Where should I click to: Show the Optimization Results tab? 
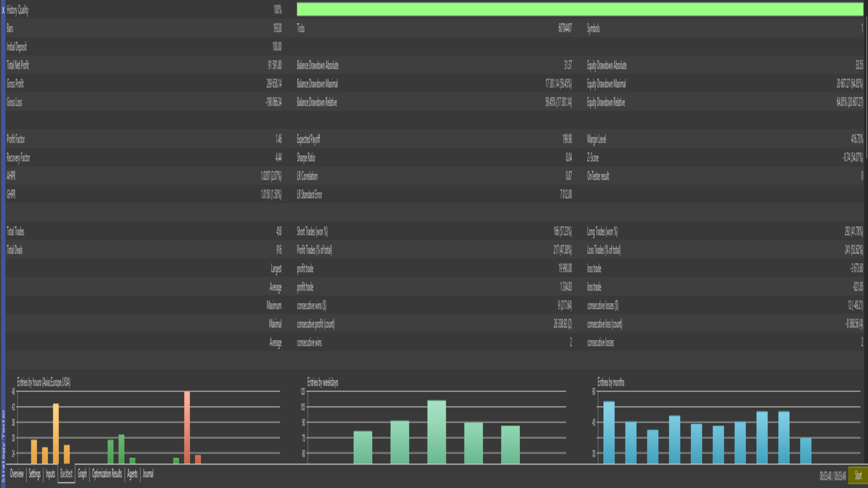(x=107, y=474)
